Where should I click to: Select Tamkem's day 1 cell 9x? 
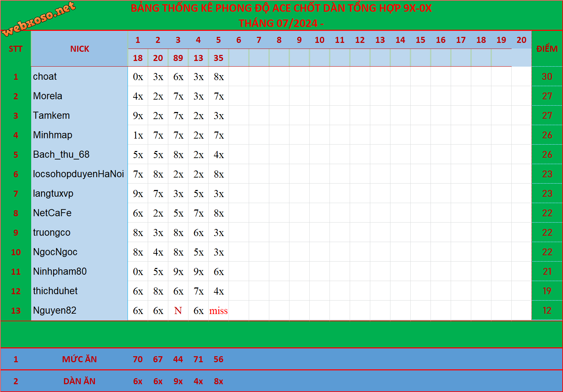point(138,116)
